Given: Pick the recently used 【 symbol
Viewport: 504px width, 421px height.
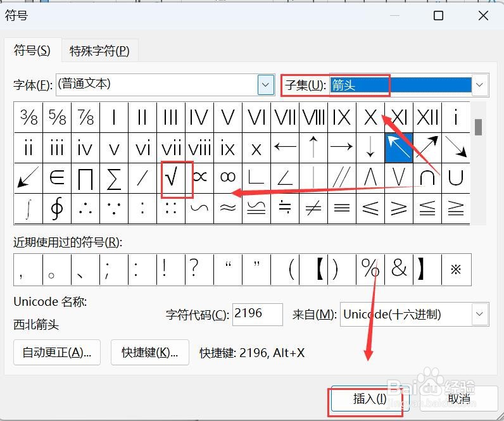Looking at the screenshot, I should (313, 269).
